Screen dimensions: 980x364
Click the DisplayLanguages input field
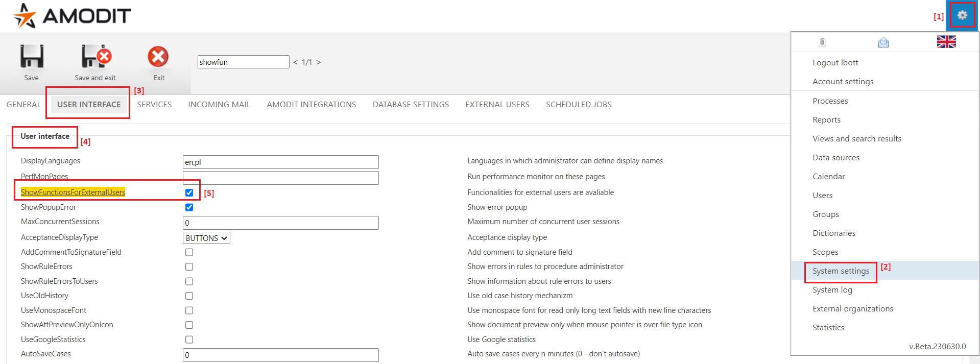point(280,162)
